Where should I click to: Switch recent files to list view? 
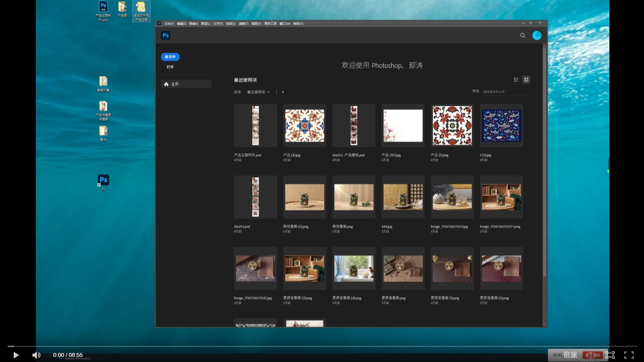coord(516,80)
